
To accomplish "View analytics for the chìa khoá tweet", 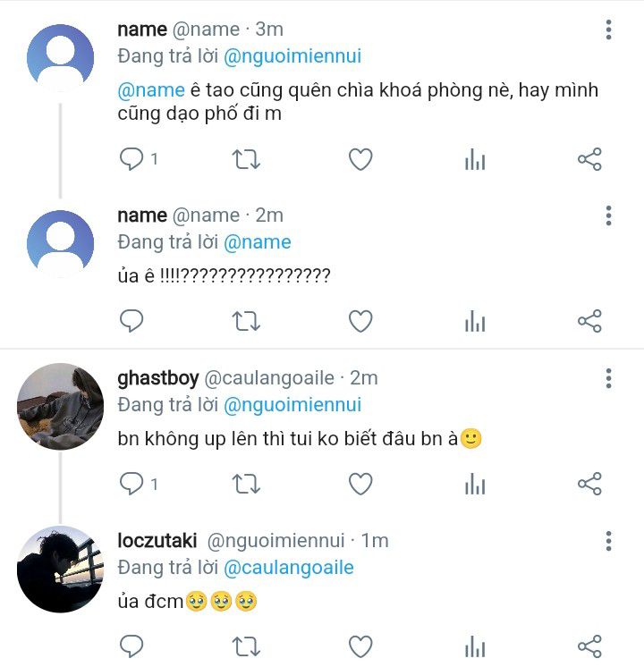I will tap(475, 159).
